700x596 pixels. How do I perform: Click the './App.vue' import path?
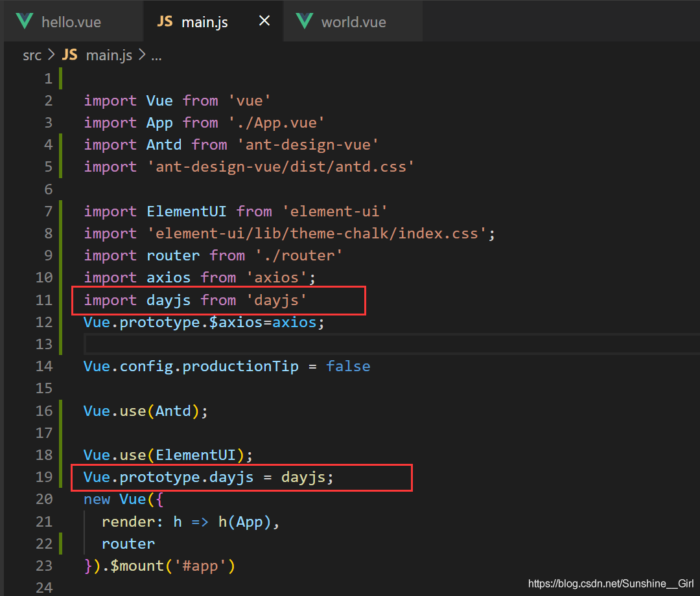[276, 122]
